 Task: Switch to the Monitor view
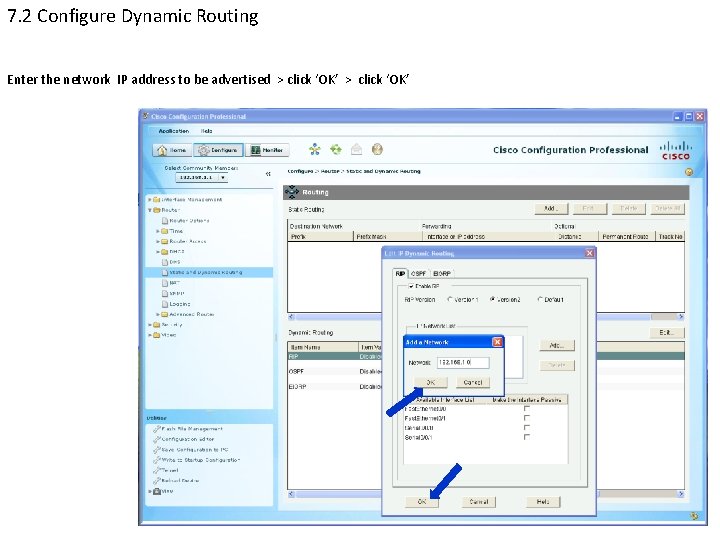click(267, 150)
